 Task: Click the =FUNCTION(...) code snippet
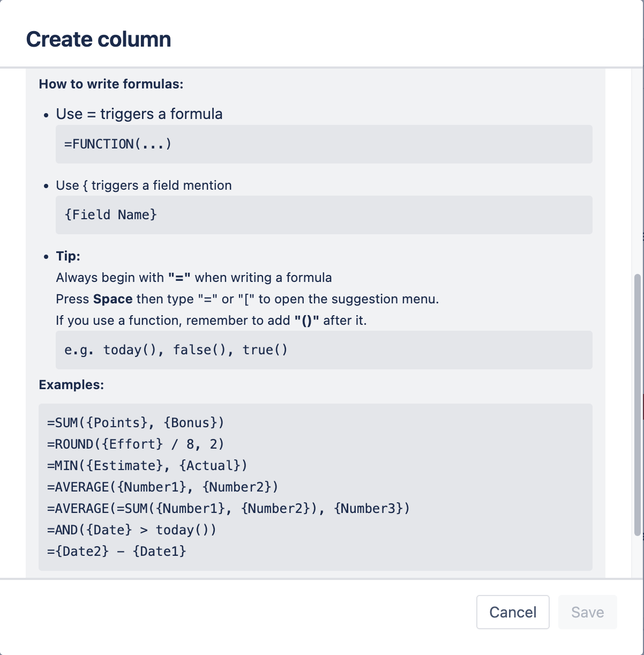(118, 144)
